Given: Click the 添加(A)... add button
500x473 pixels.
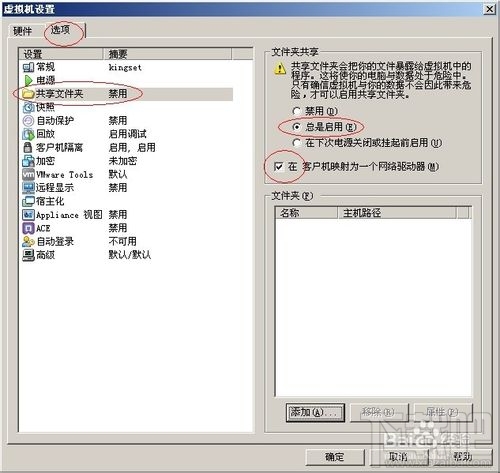Looking at the screenshot, I should pos(315,413).
